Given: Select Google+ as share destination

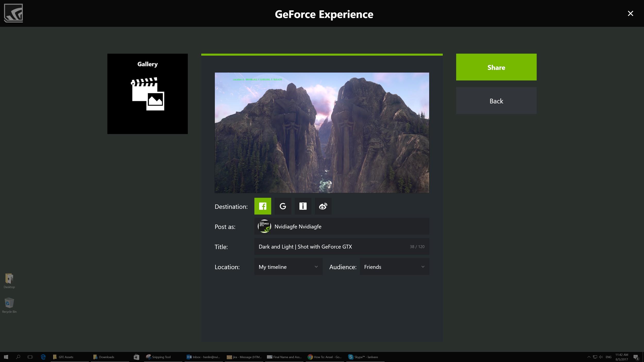Looking at the screenshot, I should pos(283,206).
